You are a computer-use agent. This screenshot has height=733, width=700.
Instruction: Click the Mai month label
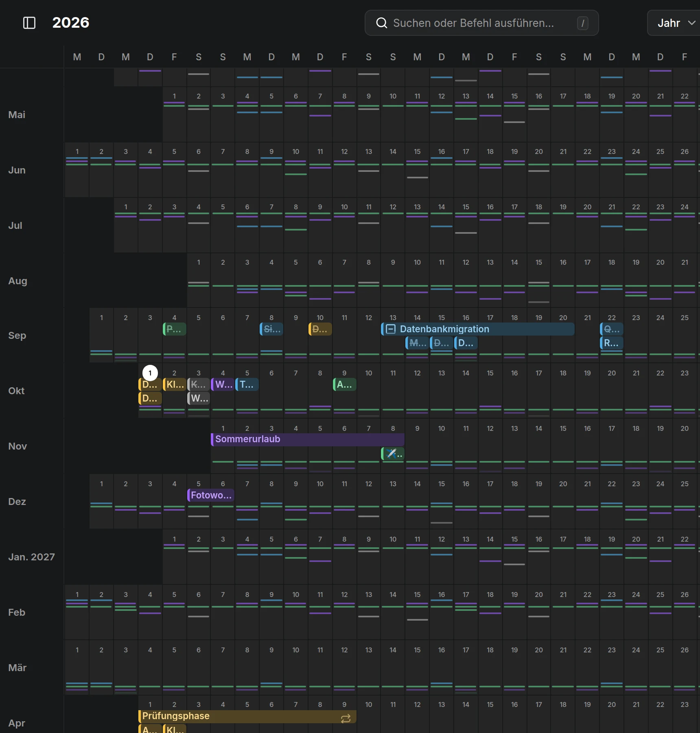click(x=17, y=115)
